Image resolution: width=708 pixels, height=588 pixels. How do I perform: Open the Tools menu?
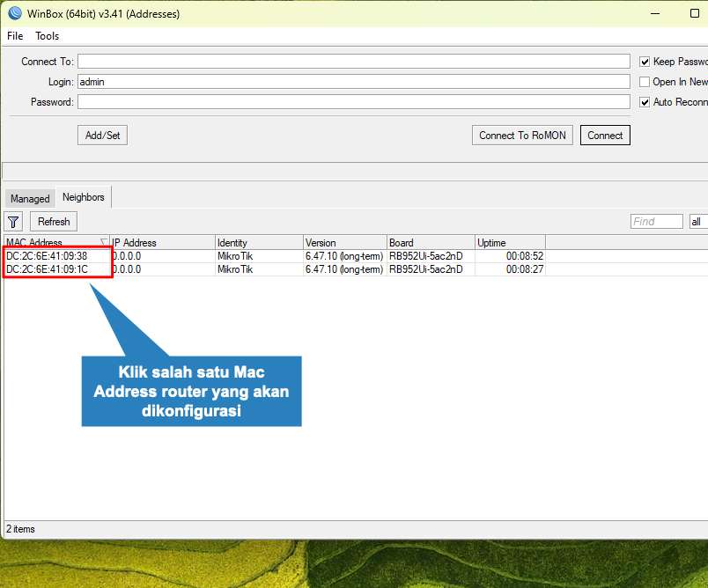(48, 36)
